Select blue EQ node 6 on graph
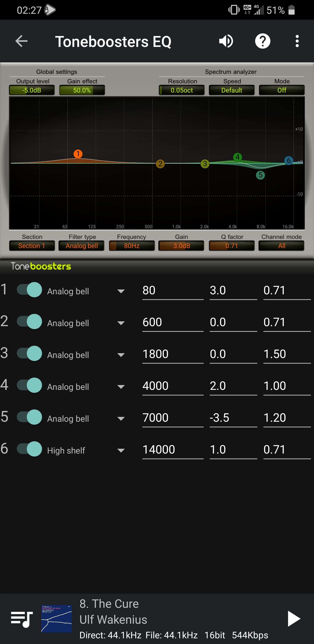Screen dimensions: 314x644 288,160
